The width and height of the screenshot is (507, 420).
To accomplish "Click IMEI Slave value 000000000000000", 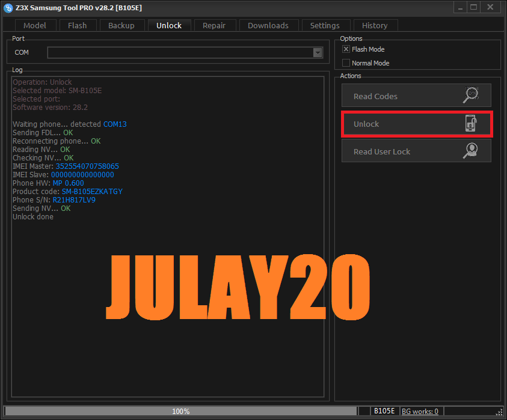I will 82,175.
